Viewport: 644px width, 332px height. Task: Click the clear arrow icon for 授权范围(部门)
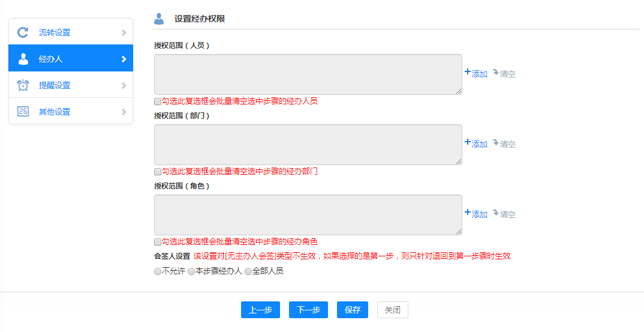tap(495, 142)
